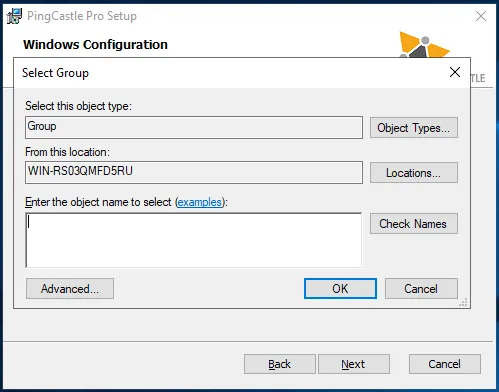Open the Object Types dialog
This screenshot has height=392, width=499.
click(x=414, y=128)
